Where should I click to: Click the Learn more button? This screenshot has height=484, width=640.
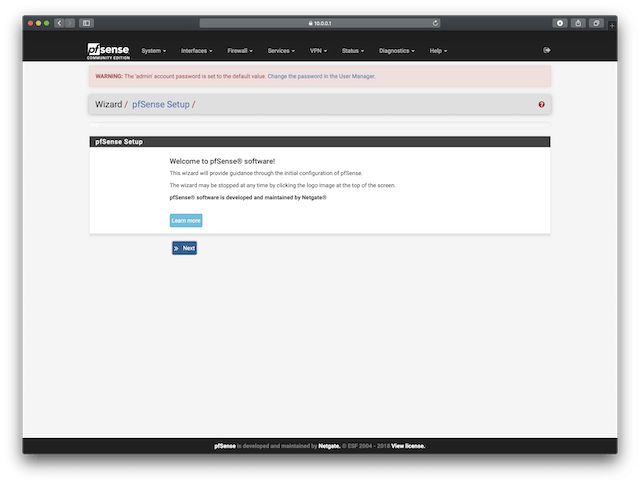[186, 220]
